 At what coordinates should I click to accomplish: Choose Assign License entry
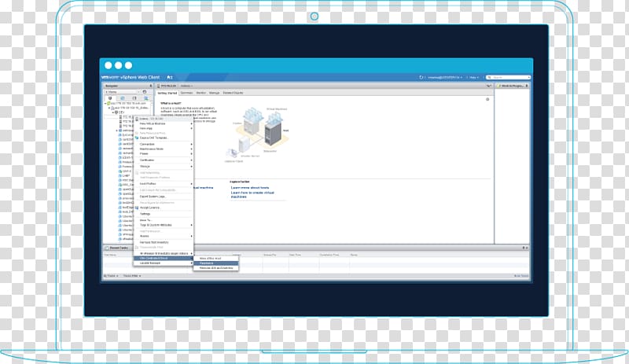[x=164, y=208]
